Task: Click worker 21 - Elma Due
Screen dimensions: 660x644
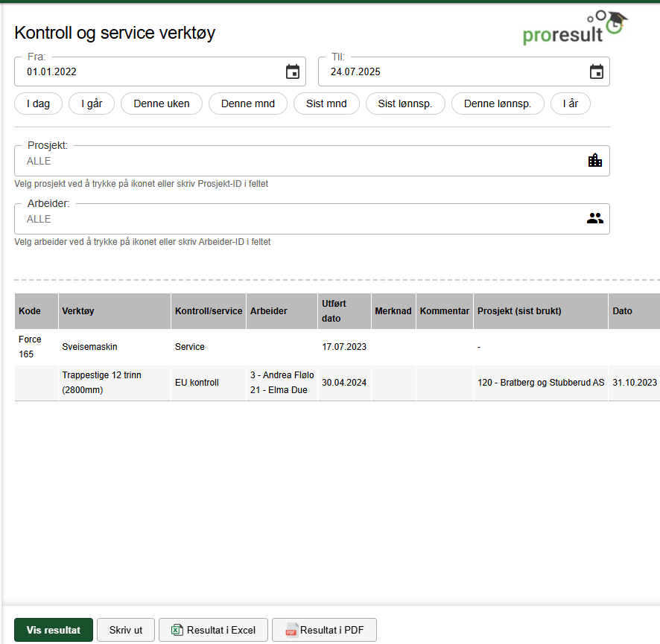Action: 279,390
